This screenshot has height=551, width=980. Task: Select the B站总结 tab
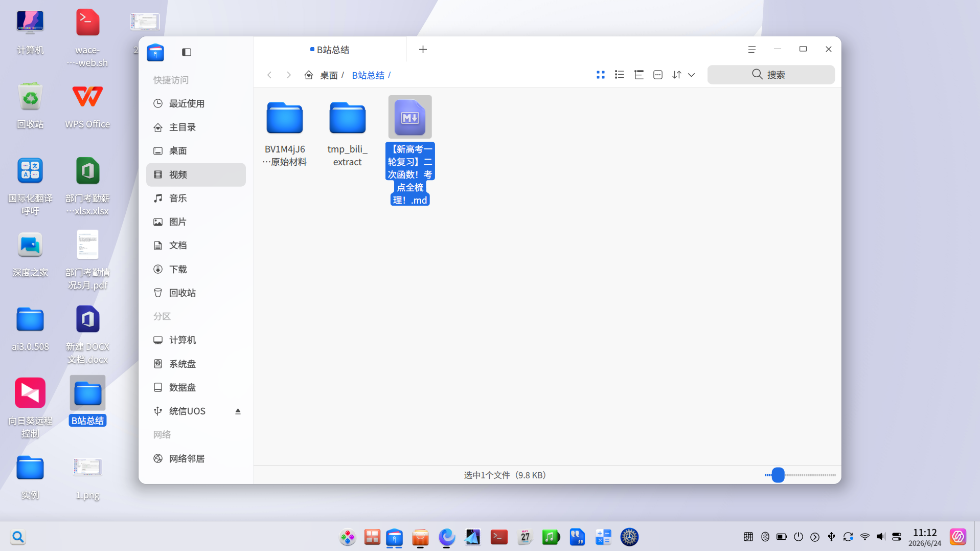click(330, 50)
